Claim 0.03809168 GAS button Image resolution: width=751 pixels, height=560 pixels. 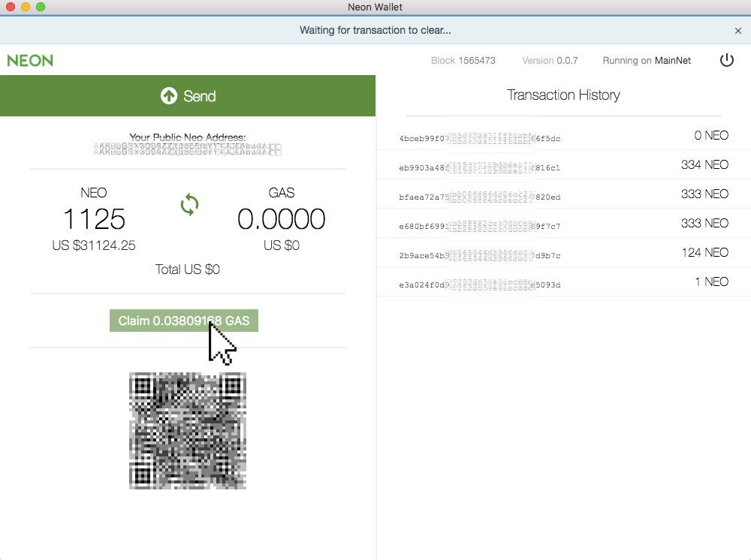coord(184,321)
